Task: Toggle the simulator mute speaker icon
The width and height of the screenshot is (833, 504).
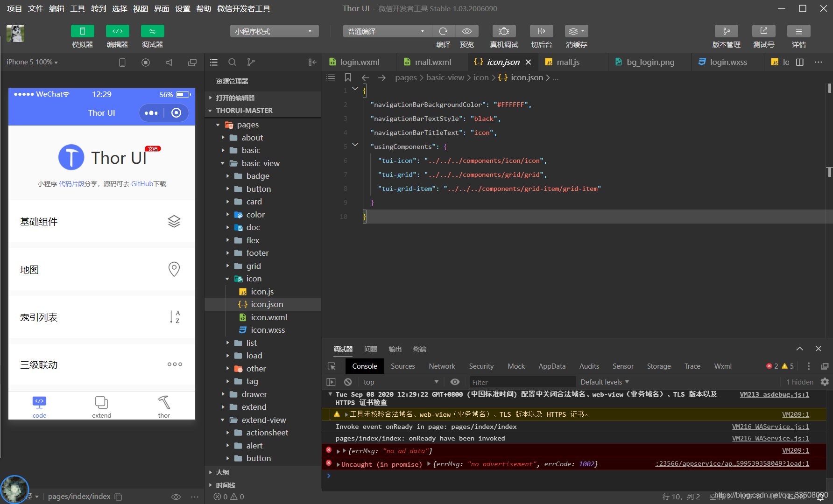Action: pyautogui.click(x=169, y=63)
